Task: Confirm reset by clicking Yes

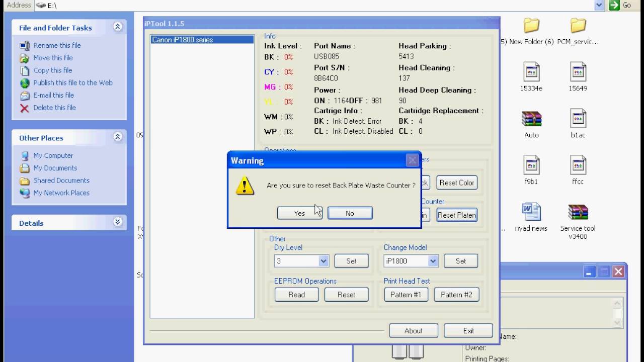Action: tap(299, 213)
